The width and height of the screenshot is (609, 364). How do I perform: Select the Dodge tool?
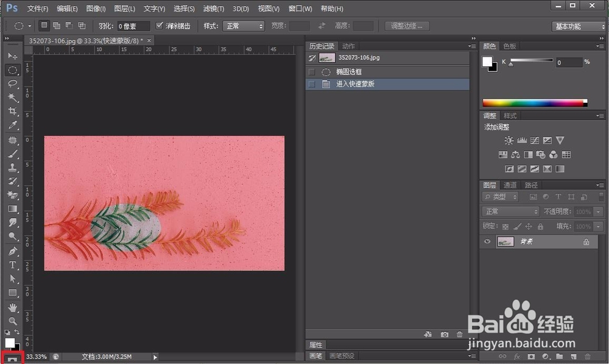(12, 236)
